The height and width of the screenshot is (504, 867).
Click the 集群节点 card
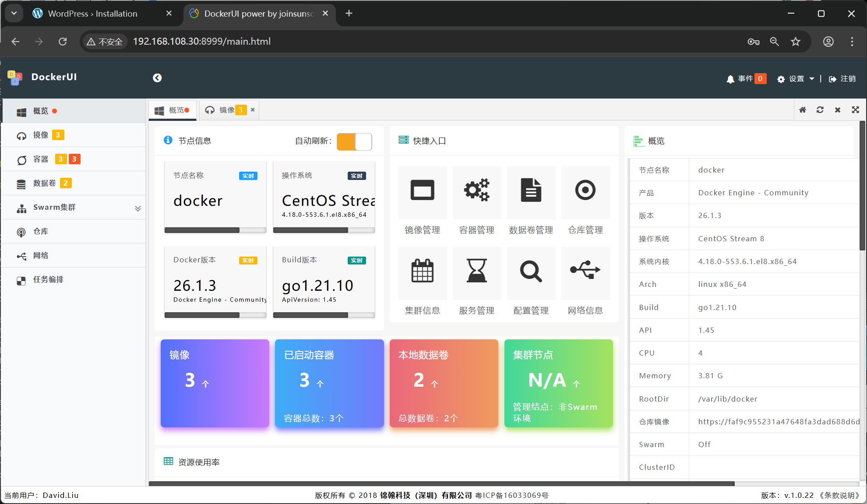(x=559, y=383)
